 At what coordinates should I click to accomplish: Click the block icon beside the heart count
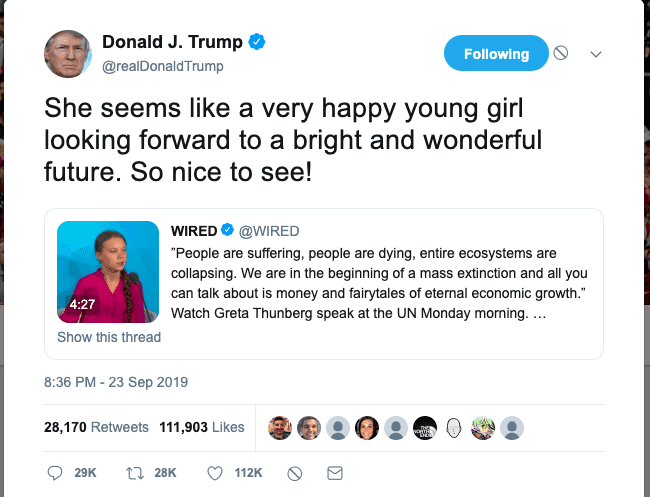pyautogui.click(x=294, y=472)
